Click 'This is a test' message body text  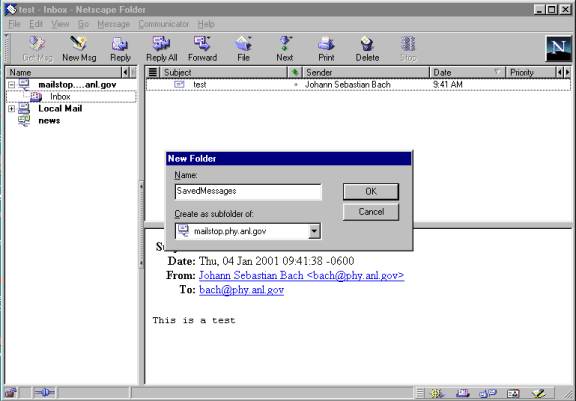point(194,320)
